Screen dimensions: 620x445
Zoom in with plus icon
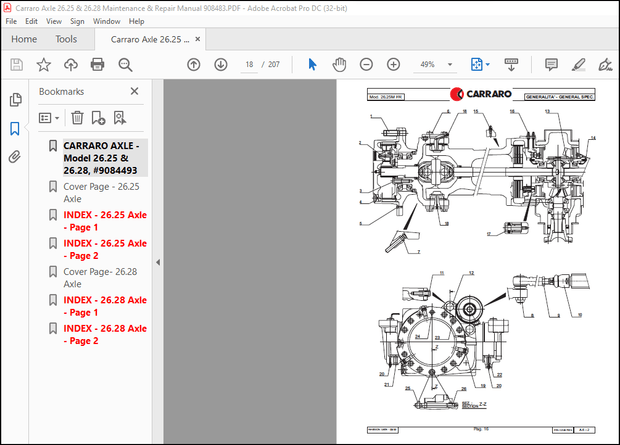(x=393, y=64)
